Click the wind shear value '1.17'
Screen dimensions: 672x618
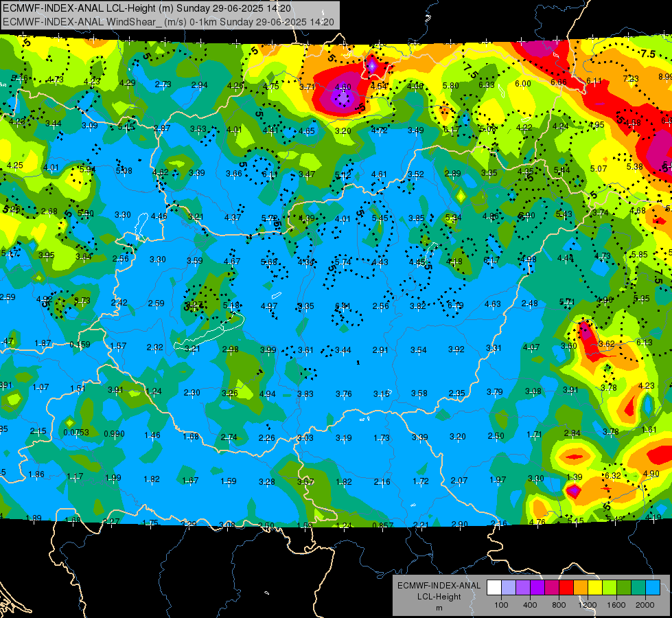tap(75, 477)
